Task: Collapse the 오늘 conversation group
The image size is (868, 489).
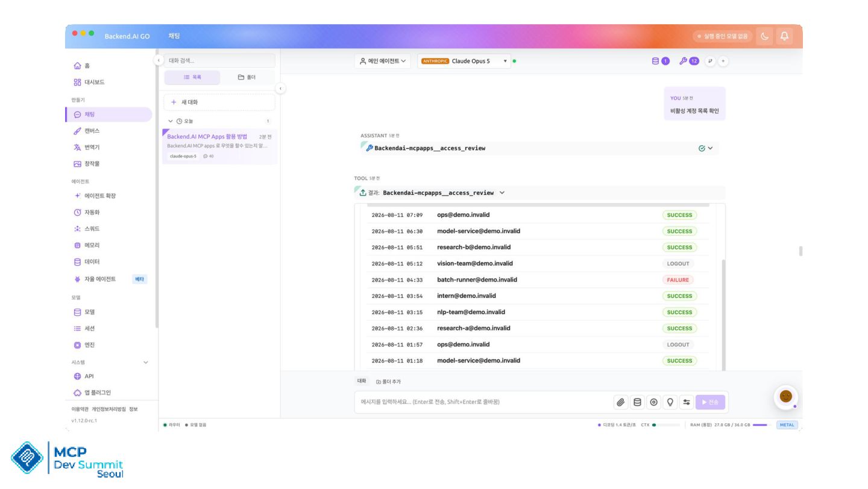Action: point(171,121)
